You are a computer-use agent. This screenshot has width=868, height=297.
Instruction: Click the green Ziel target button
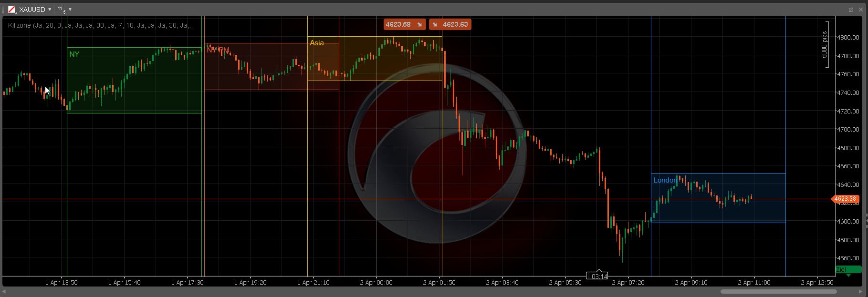tap(848, 270)
